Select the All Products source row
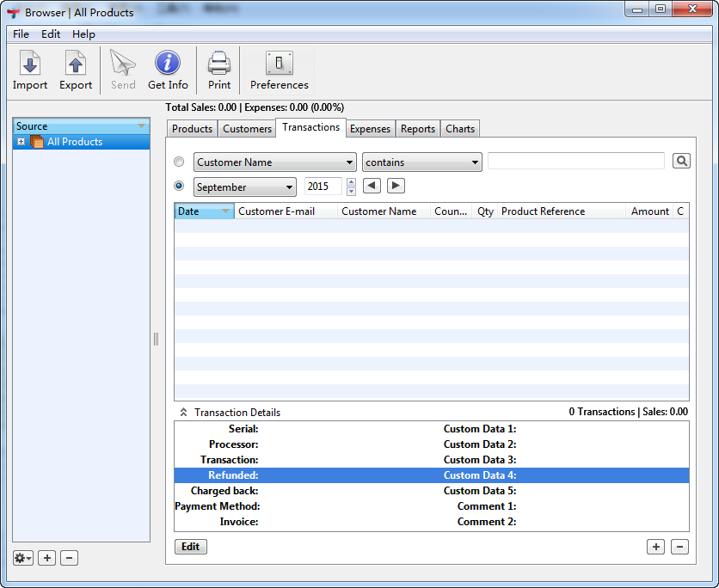 (81, 142)
